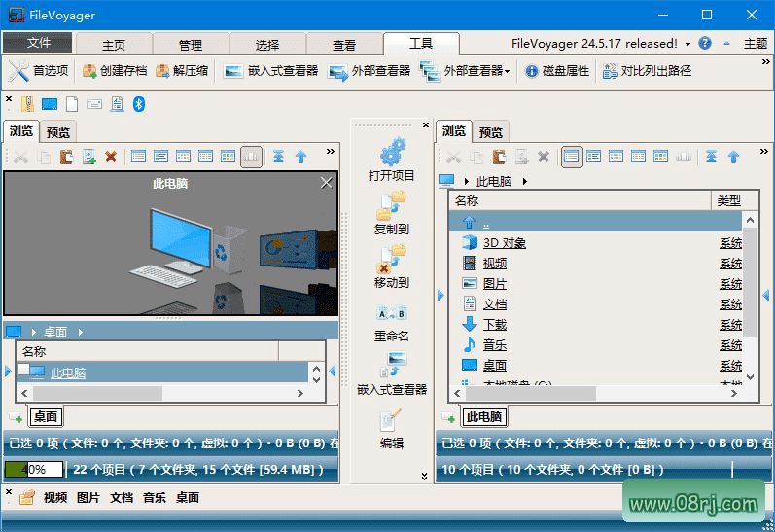
Task: Click the Bluetooth icon in quick toolbar
Action: pos(139,104)
